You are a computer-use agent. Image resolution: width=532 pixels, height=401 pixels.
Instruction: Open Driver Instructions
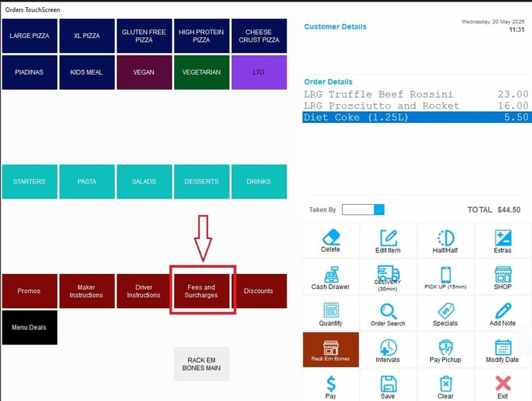point(143,291)
